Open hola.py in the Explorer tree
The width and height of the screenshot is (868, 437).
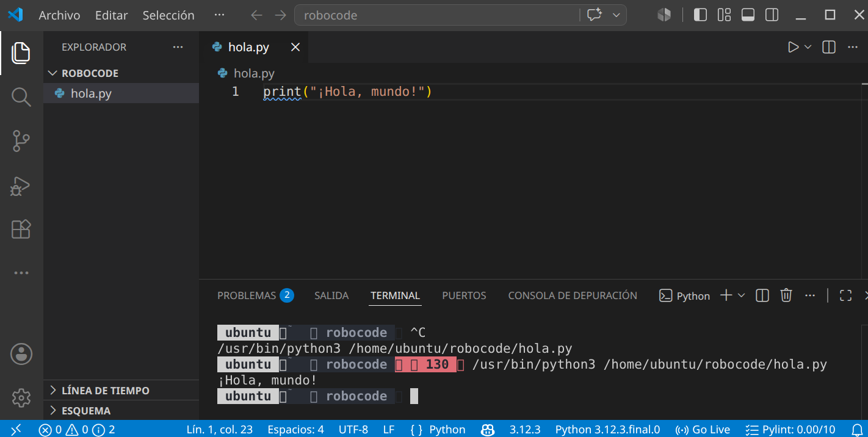[x=121, y=93]
